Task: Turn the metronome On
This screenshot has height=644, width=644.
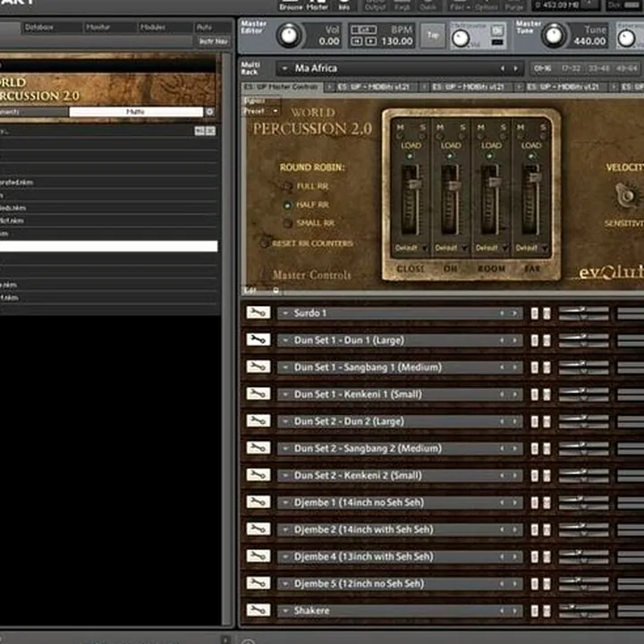Action: 497,30
